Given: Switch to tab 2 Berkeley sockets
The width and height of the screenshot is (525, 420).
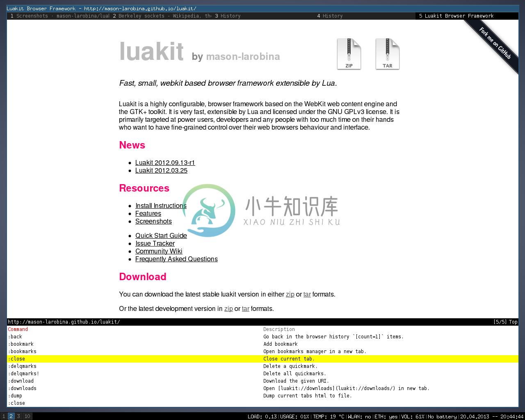Looking at the screenshot, I should coord(161,16).
